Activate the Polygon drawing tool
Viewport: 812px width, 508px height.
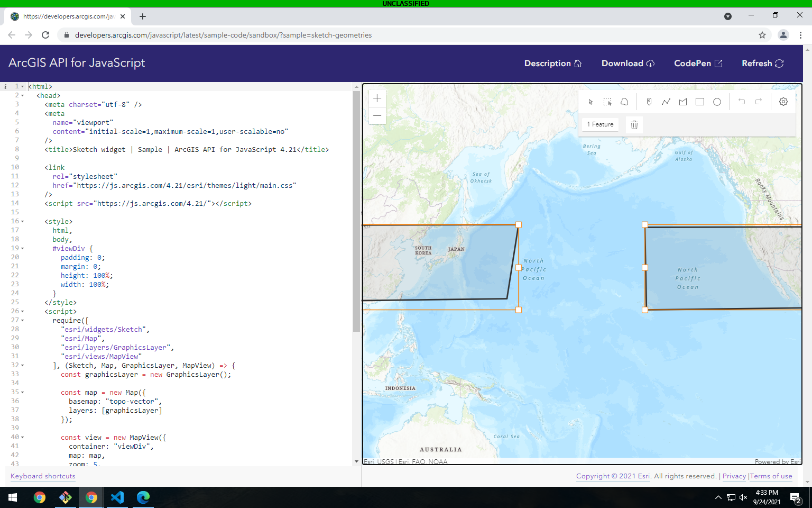[682, 102]
